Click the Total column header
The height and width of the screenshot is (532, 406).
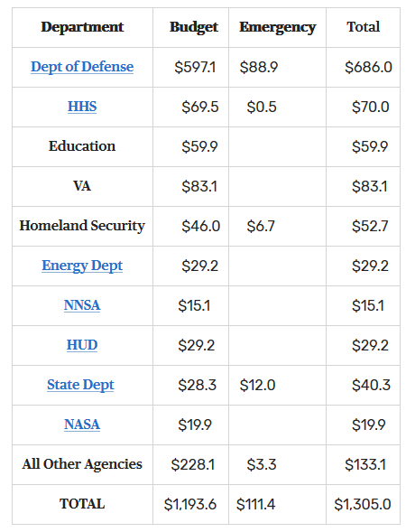[364, 27]
